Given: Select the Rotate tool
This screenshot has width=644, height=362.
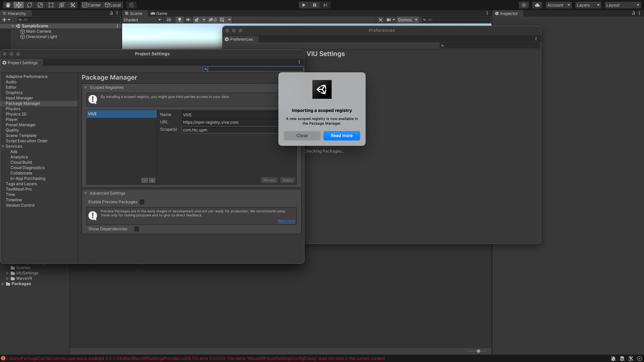Looking at the screenshot, I should [x=30, y=5].
